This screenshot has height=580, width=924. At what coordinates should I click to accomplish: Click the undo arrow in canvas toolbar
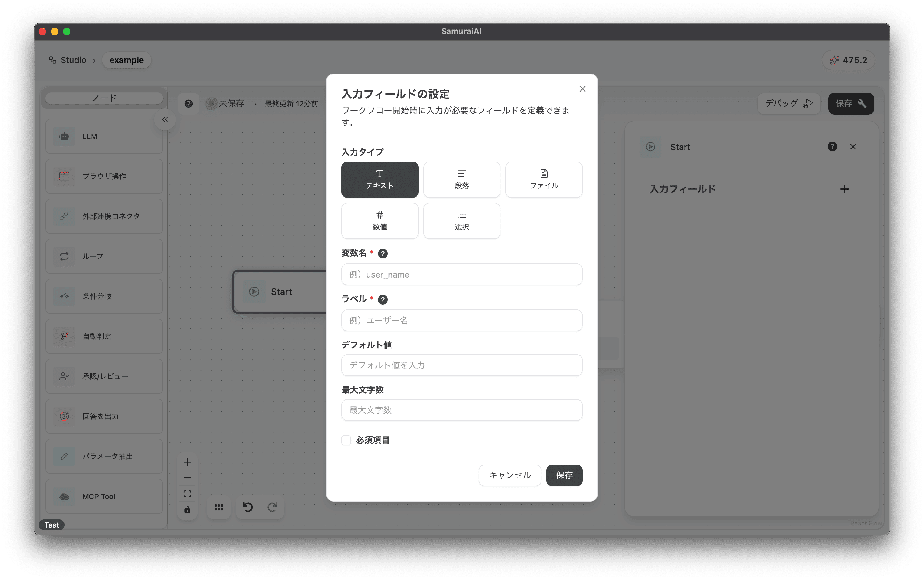(248, 507)
